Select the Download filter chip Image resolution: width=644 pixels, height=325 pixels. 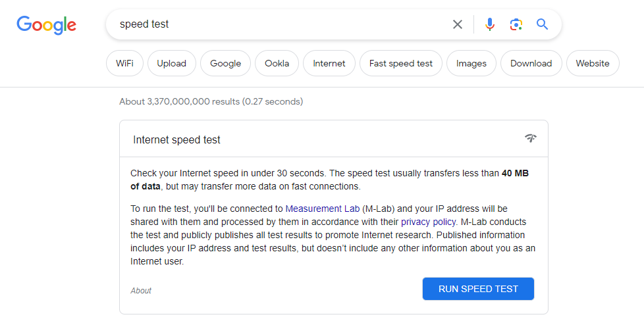coord(531,63)
